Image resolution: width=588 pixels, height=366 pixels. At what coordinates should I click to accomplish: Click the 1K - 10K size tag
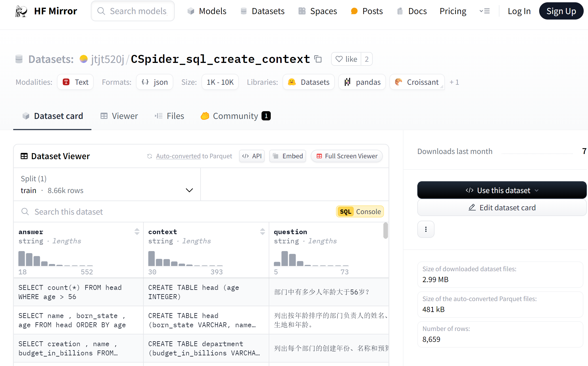click(x=220, y=82)
